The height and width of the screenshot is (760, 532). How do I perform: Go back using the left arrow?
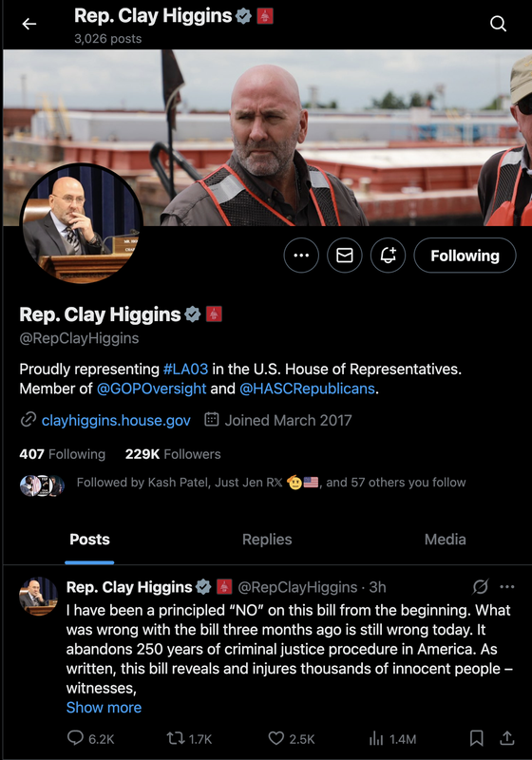coord(29,23)
